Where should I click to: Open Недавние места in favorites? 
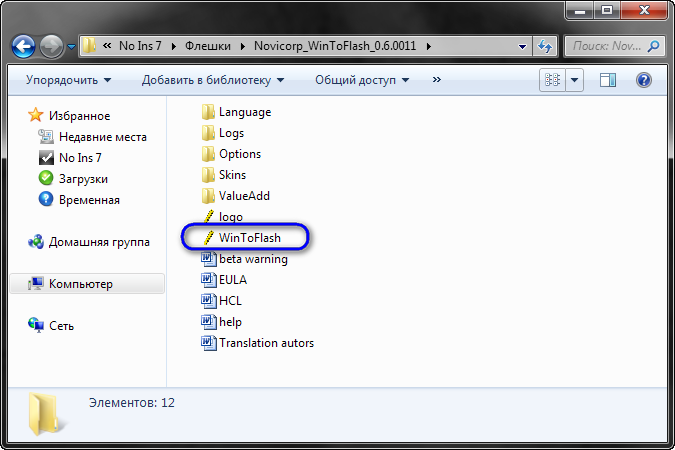tap(102, 137)
